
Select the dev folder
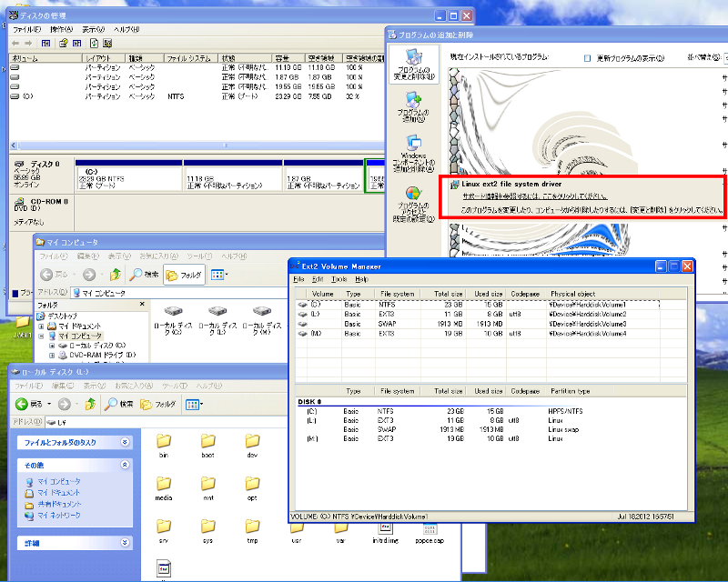252,446
